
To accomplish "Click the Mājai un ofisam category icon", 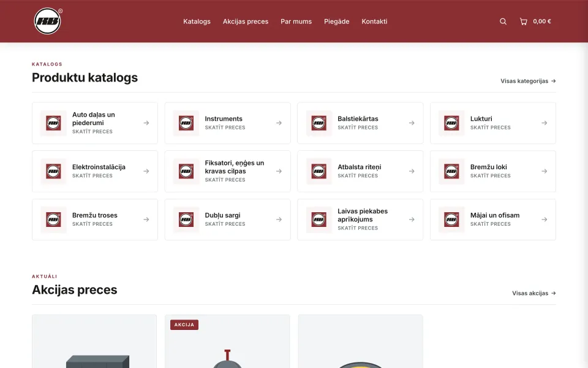I will pyautogui.click(x=451, y=220).
